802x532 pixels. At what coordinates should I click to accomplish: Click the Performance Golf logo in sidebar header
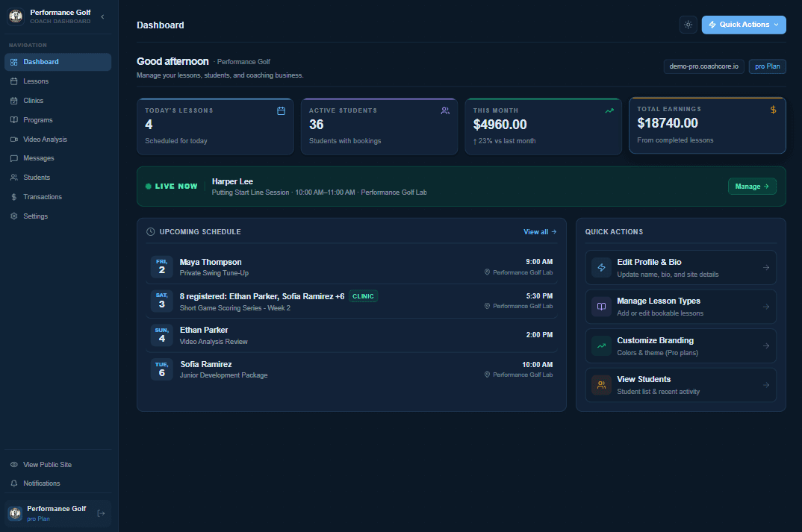16,16
